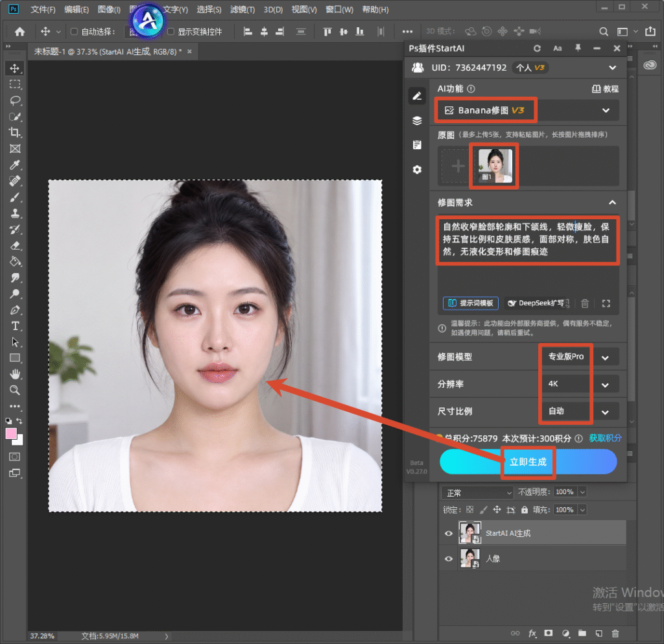Open the 填充 fill dropdown arrow

[x=582, y=510]
